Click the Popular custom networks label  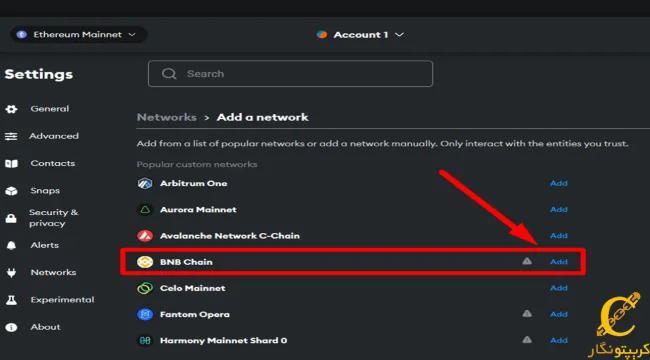197,165
